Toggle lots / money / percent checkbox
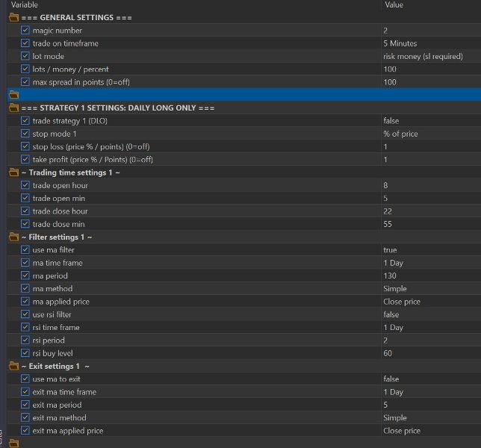Viewport: 481px width, 448px height. pyautogui.click(x=25, y=69)
